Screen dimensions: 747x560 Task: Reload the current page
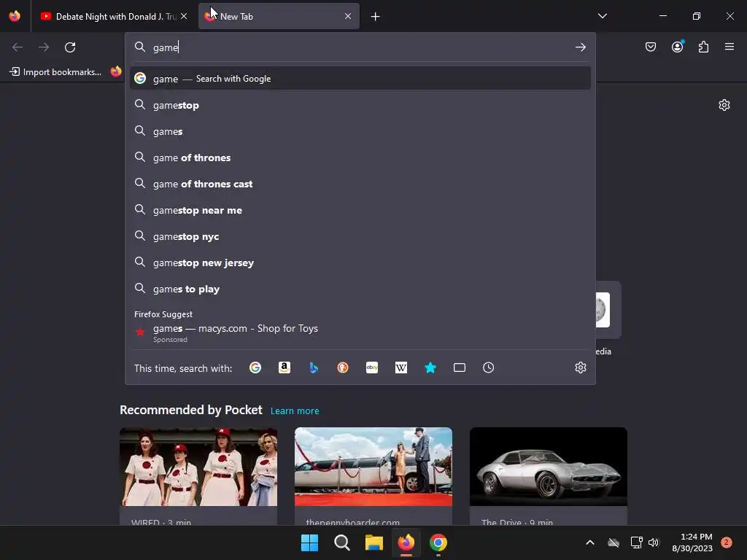coord(70,47)
